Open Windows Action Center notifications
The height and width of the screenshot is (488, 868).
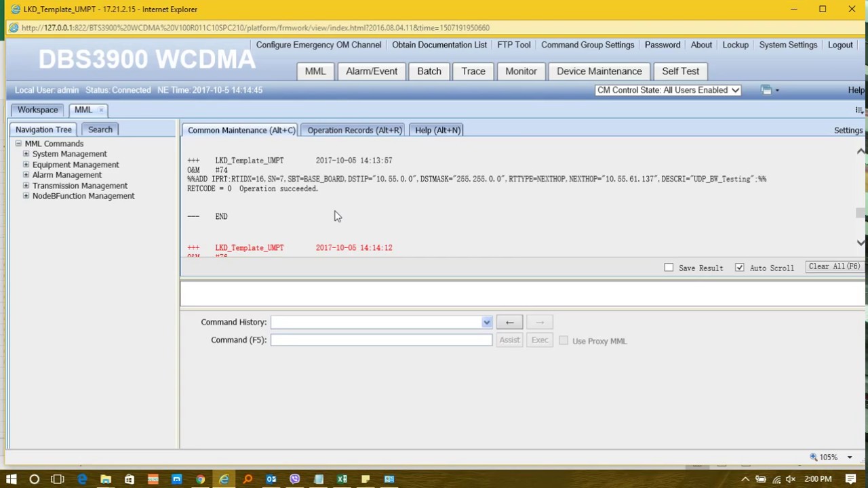pos(851,479)
